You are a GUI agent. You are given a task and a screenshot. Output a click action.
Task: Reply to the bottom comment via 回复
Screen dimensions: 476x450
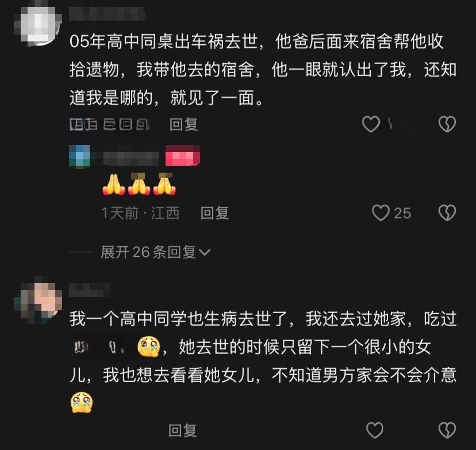(x=183, y=430)
